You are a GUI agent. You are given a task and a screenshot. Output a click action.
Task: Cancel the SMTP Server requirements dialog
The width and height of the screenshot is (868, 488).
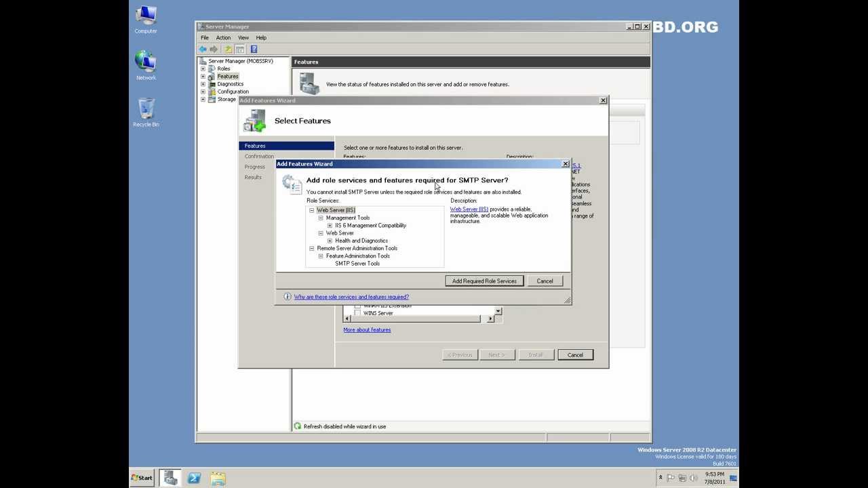click(545, 281)
